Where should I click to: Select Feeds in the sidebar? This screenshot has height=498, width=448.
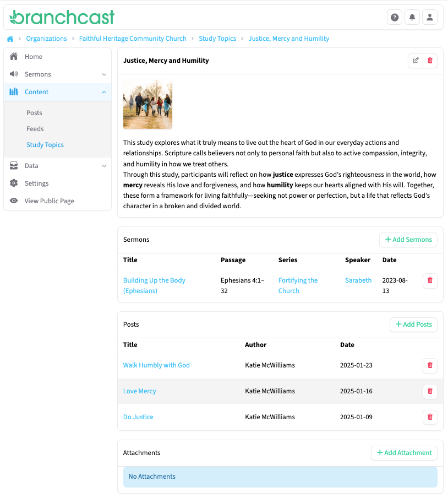tap(35, 129)
